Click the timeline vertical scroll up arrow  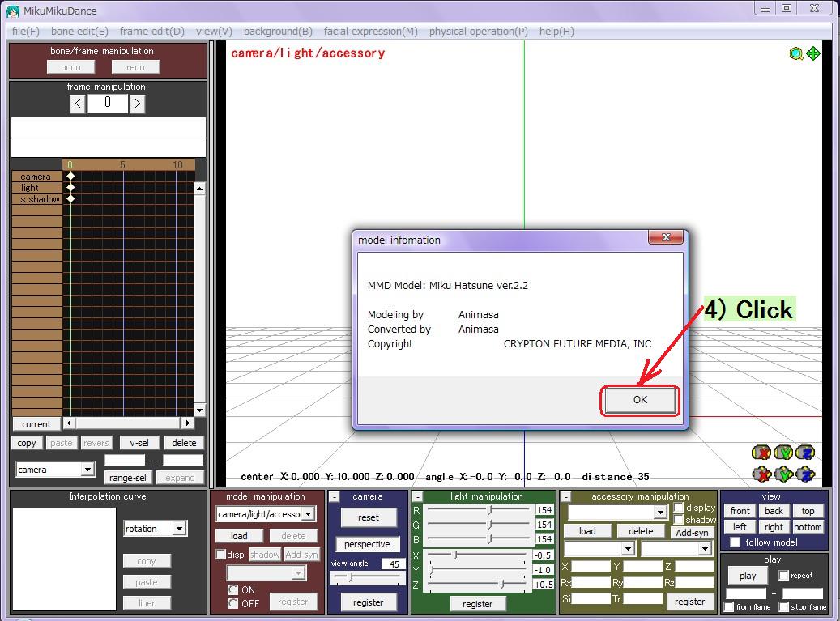tap(199, 189)
